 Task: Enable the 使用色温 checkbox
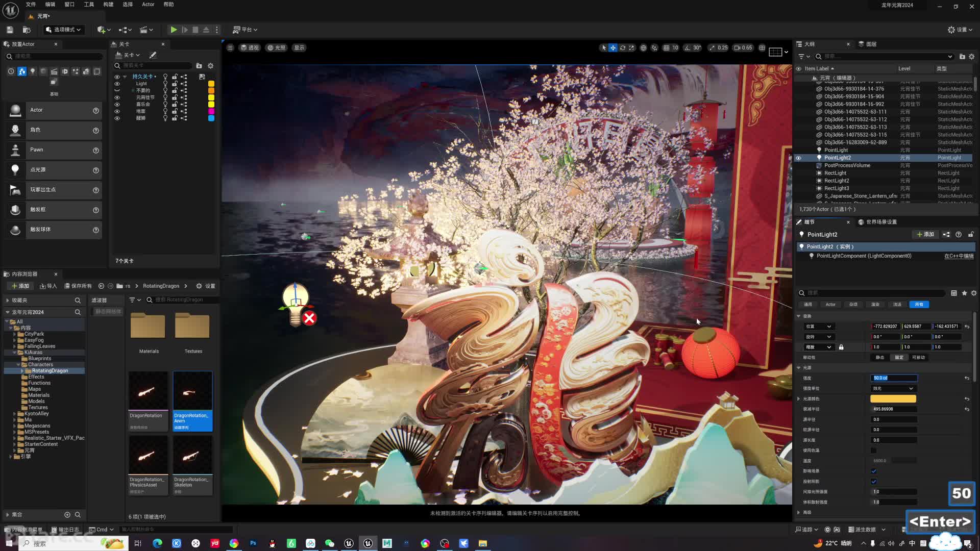click(x=873, y=450)
